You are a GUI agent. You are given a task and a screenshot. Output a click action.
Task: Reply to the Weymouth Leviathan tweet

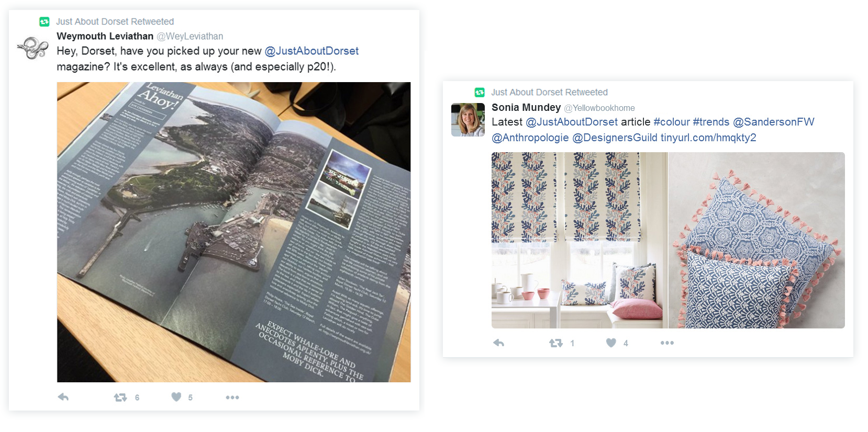coord(63,397)
